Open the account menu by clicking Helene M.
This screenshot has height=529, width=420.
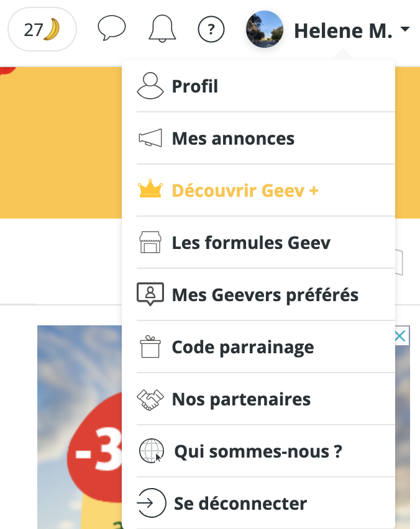[x=344, y=29]
